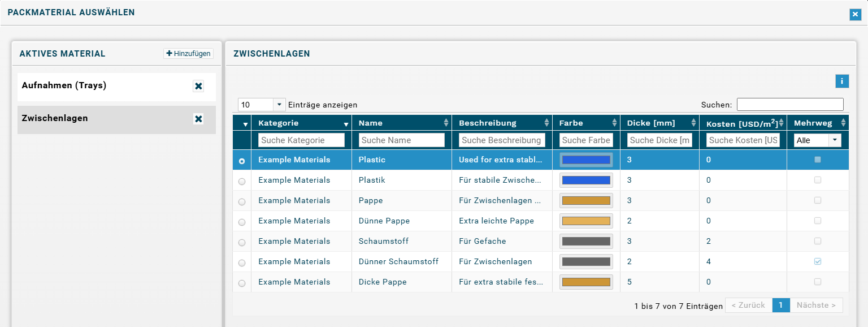
Task: Open the Mehrweg filter dropdown set to Alle
Action: 817,140
